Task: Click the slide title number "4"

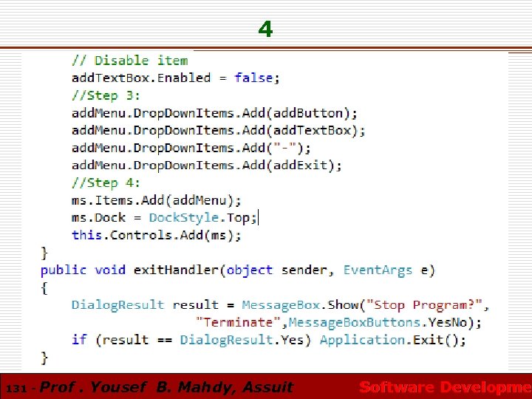Action: click(x=265, y=29)
